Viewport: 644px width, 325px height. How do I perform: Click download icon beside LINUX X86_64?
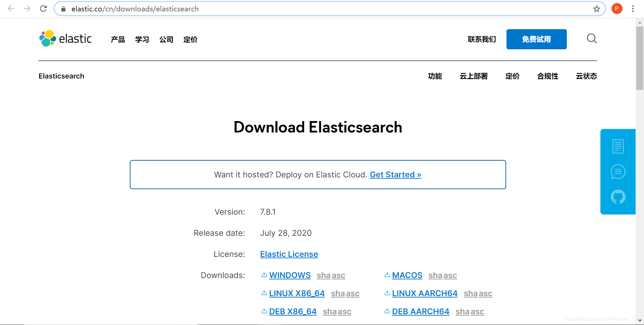(x=264, y=293)
